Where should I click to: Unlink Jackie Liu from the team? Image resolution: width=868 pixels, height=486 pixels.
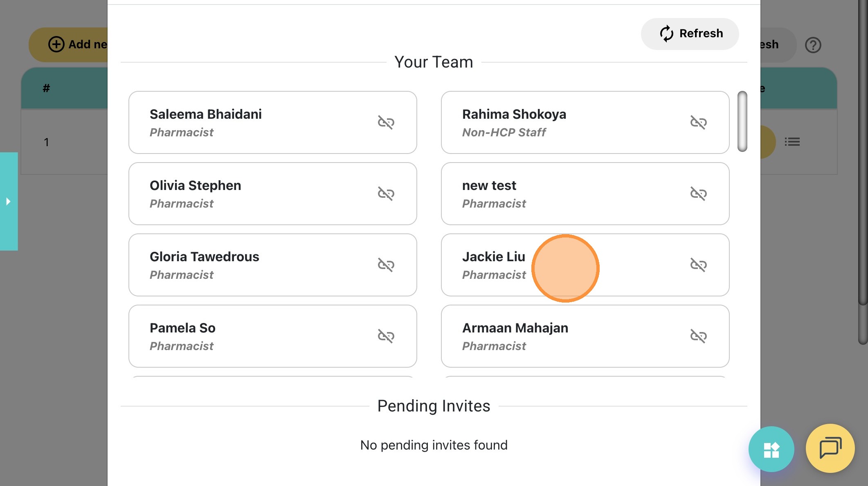click(698, 265)
